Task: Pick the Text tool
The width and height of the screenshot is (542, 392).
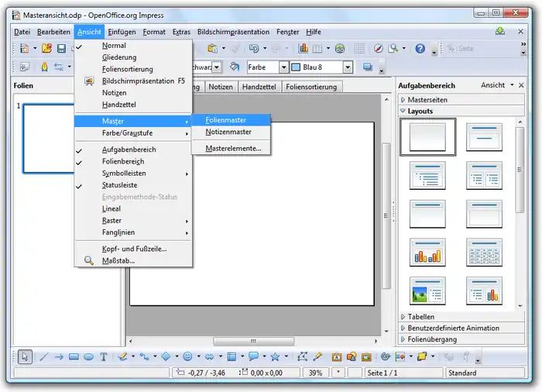Action: (x=103, y=356)
